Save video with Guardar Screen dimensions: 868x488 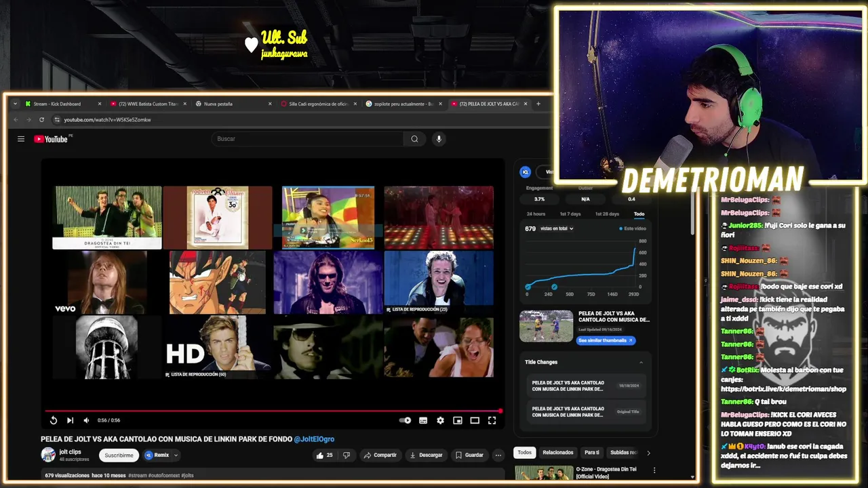[469, 455]
